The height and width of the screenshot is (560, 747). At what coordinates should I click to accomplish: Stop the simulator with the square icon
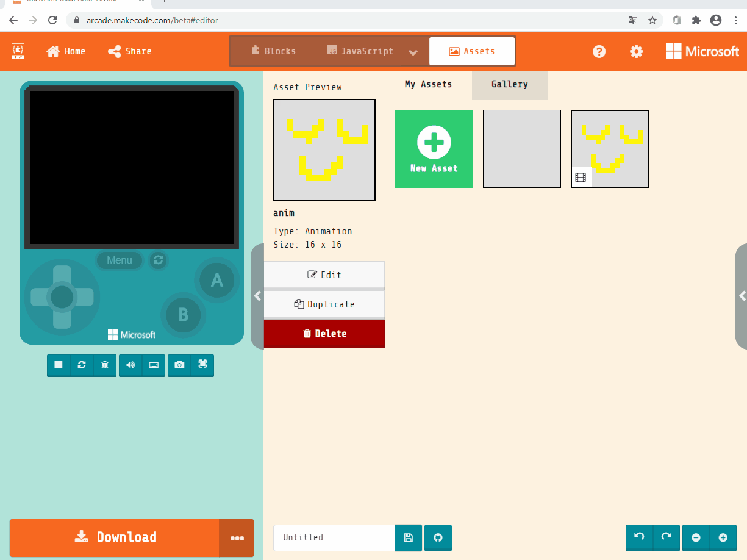[x=59, y=365]
